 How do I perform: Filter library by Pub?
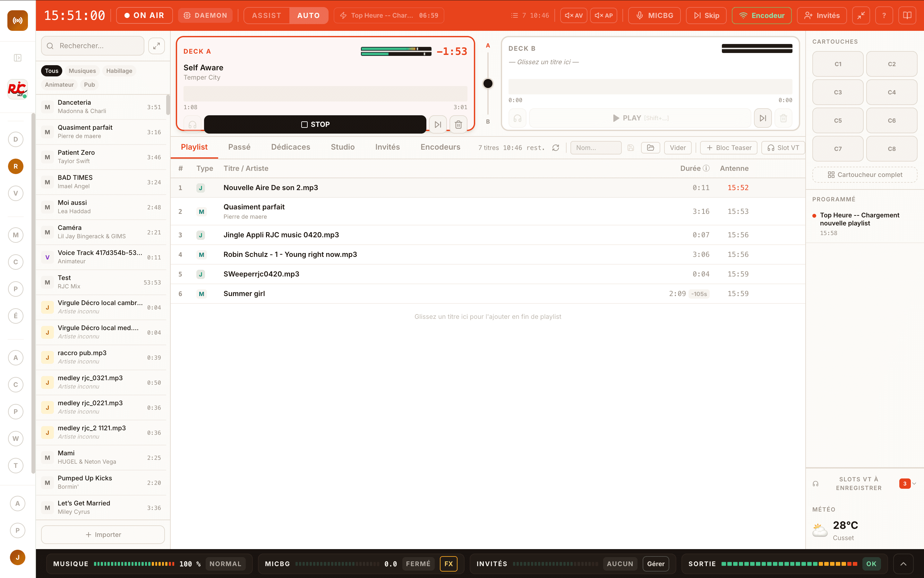[x=89, y=84]
